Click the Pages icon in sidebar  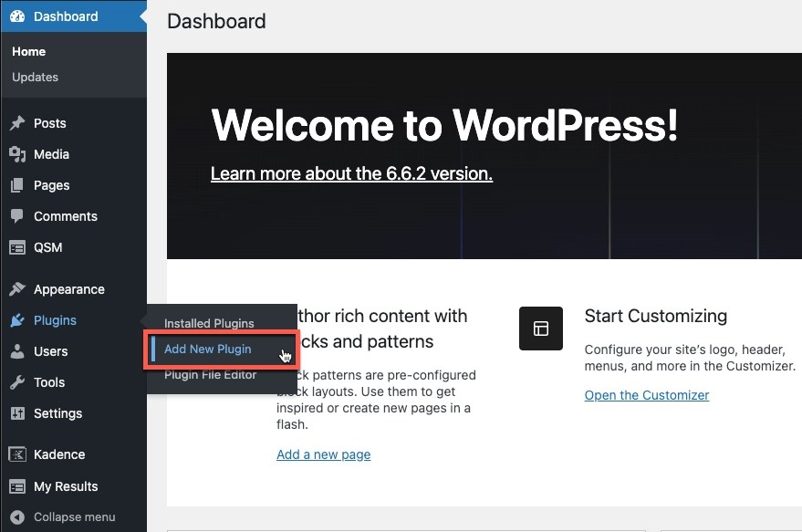[17, 185]
